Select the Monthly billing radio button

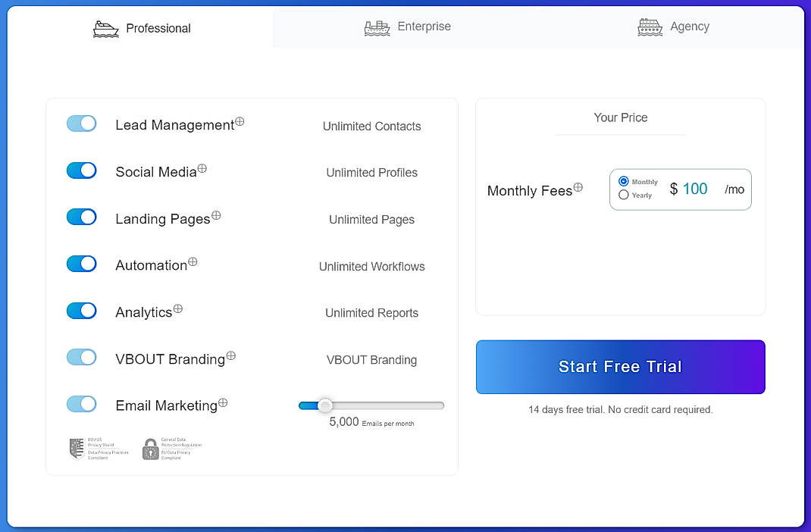(624, 181)
